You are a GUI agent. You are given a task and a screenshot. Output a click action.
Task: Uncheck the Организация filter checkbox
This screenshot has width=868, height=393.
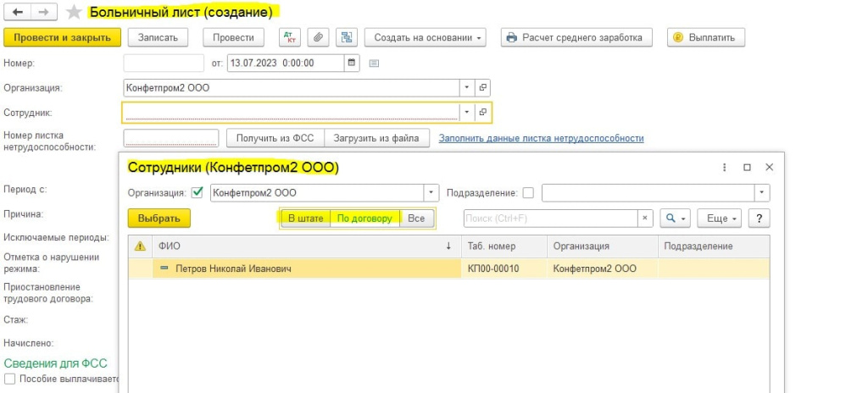pyautogui.click(x=198, y=192)
